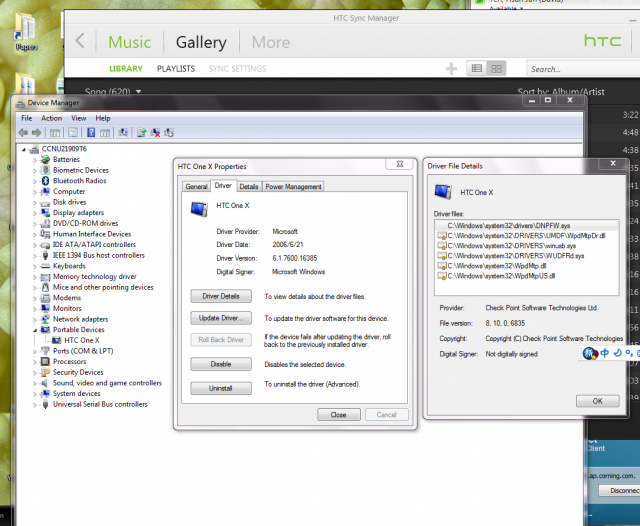640x526 pixels.
Task: Collapse the CCNU21909T6 root node
Action: pyautogui.click(x=24, y=149)
